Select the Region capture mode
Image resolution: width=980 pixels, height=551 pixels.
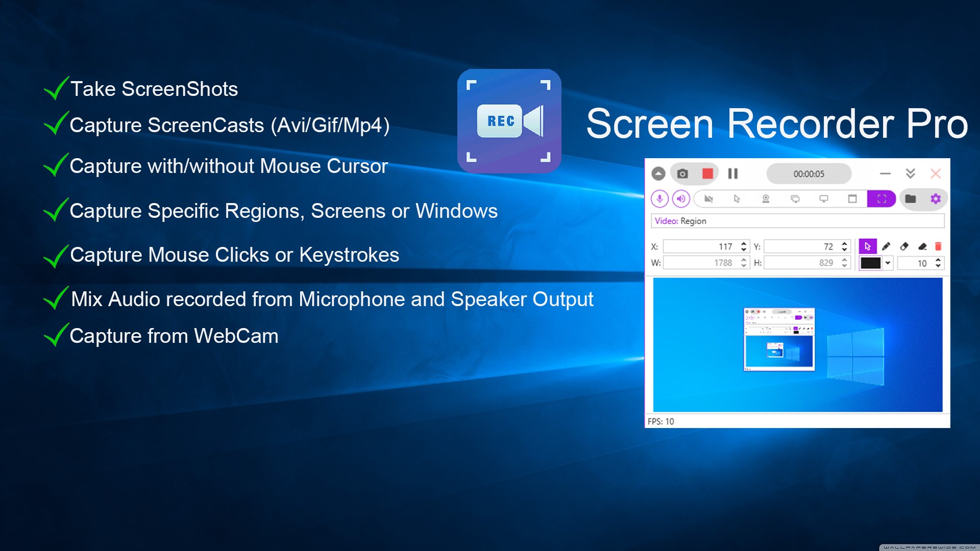click(x=881, y=199)
